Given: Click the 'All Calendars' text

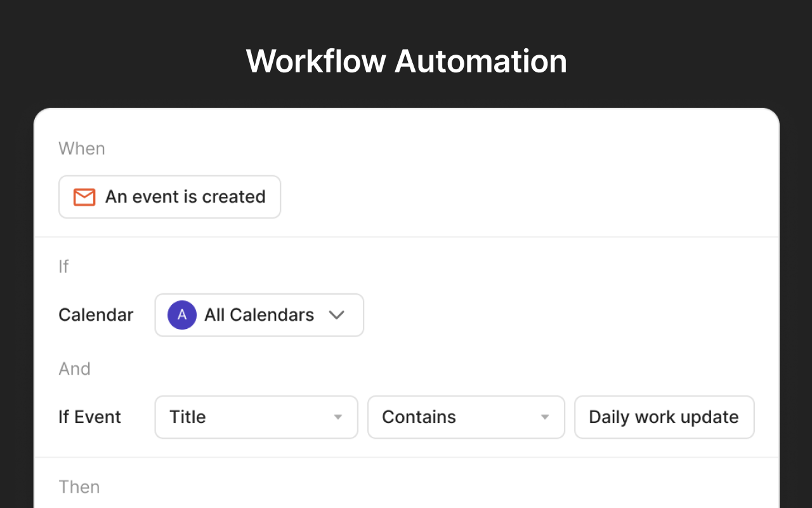Looking at the screenshot, I should coord(259,315).
